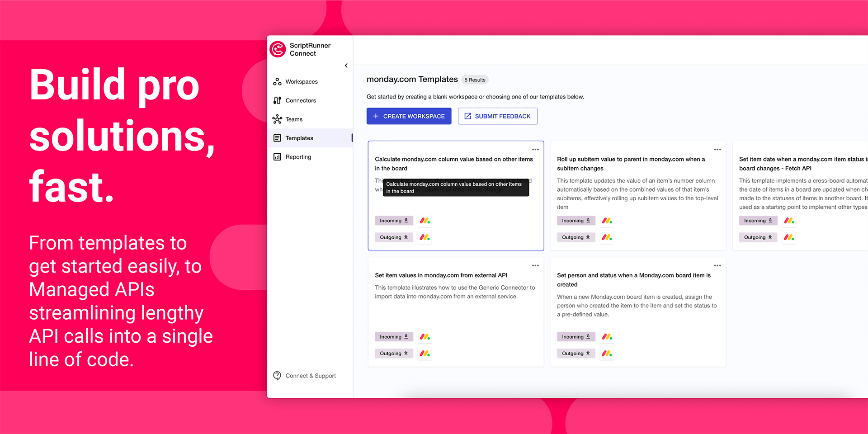Open three-dot menu on Set item values card
Screen dimensions: 868x434
click(535, 266)
